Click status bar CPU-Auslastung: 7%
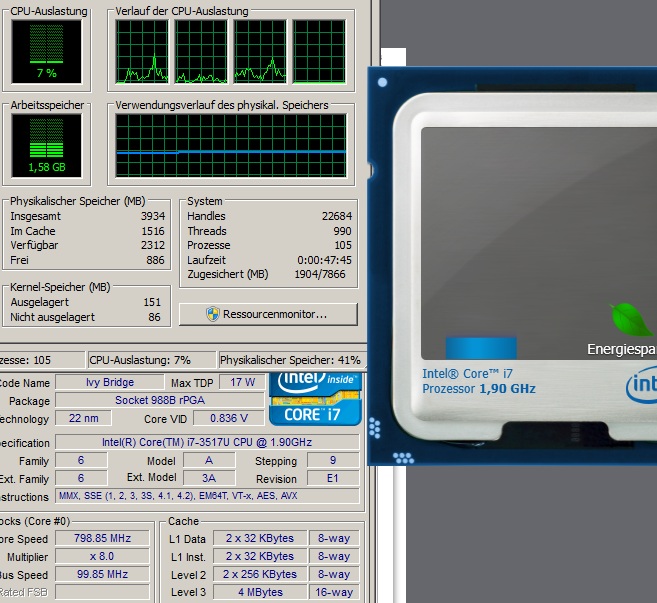Screen dimensions: 657x603 tap(153, 360)
